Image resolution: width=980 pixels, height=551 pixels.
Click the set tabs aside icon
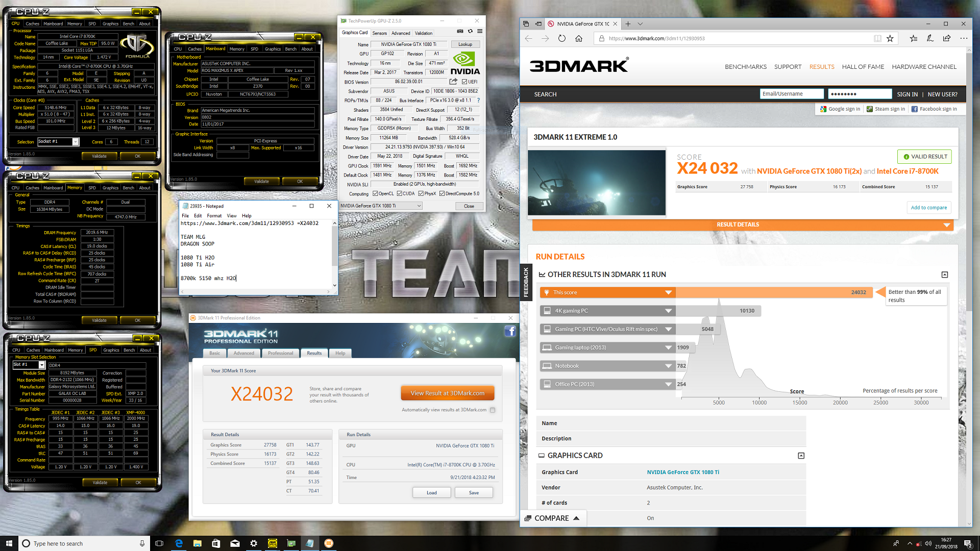pos(538,24)
